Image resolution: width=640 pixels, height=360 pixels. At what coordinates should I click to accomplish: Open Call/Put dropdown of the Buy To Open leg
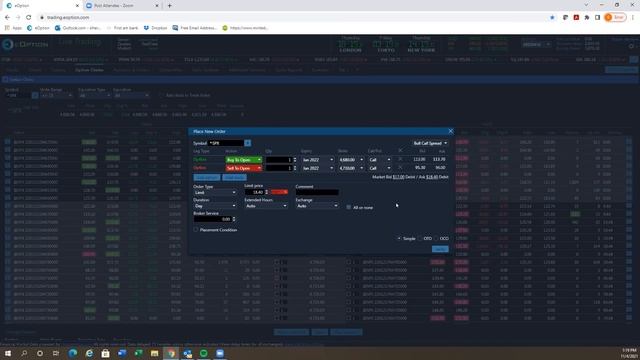[380, 160]
